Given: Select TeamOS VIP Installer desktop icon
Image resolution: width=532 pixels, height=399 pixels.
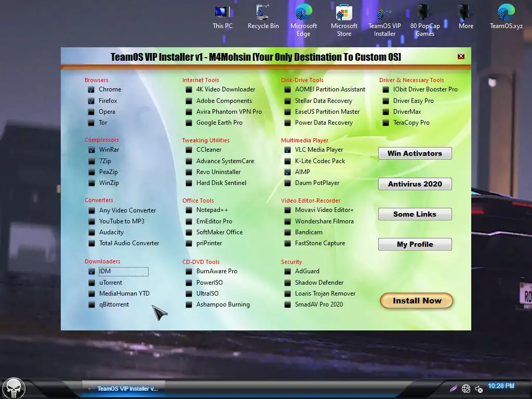Looking at the screenshot, I should click(x=384, y=20).
